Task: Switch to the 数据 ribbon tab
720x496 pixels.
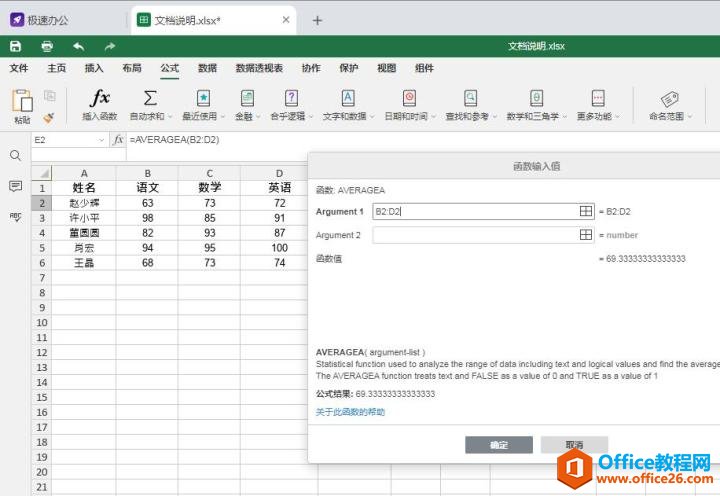Action: point(207,68)
